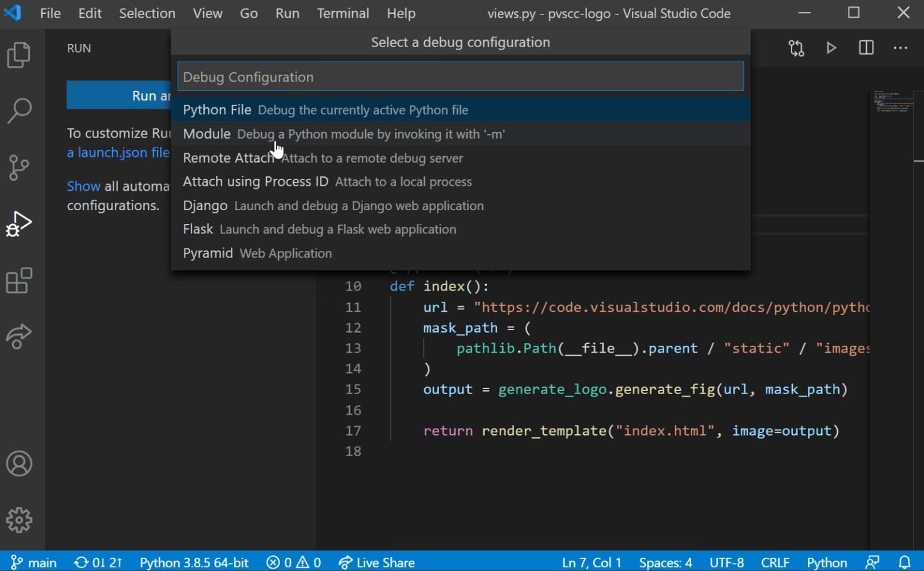Click Live Share in the status bar
Viewport: 924px width, 571px height.
377,562
